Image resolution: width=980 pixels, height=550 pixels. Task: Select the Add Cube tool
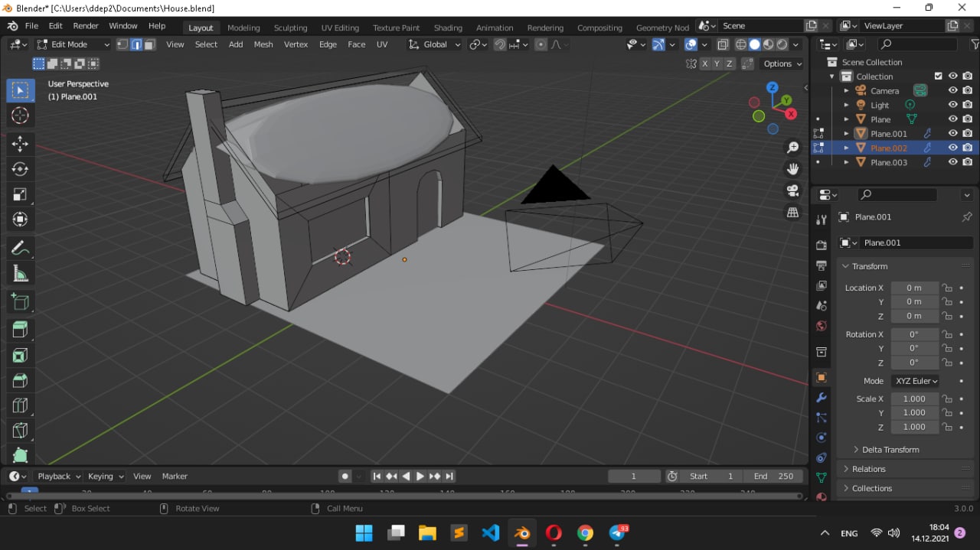21,301
